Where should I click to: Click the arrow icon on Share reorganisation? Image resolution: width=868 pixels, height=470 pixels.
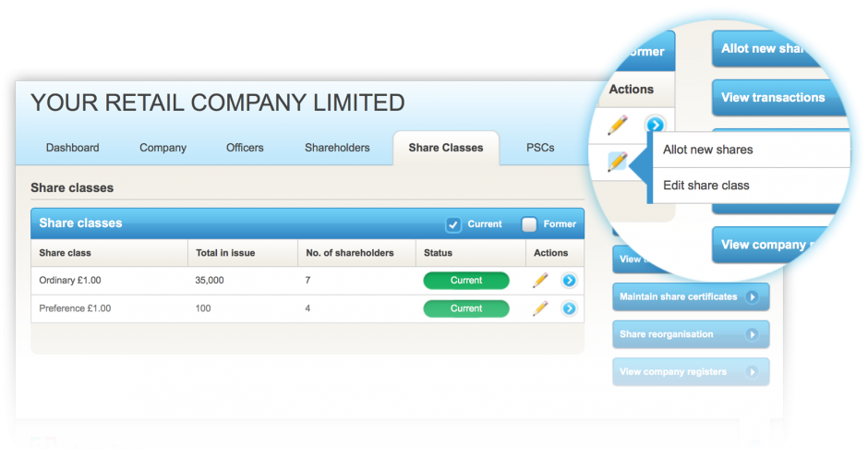(753, 334)
